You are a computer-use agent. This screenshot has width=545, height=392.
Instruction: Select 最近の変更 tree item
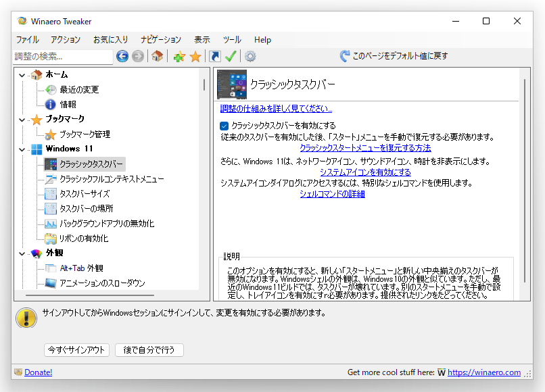pyautogui.click(x=79, y=90)
